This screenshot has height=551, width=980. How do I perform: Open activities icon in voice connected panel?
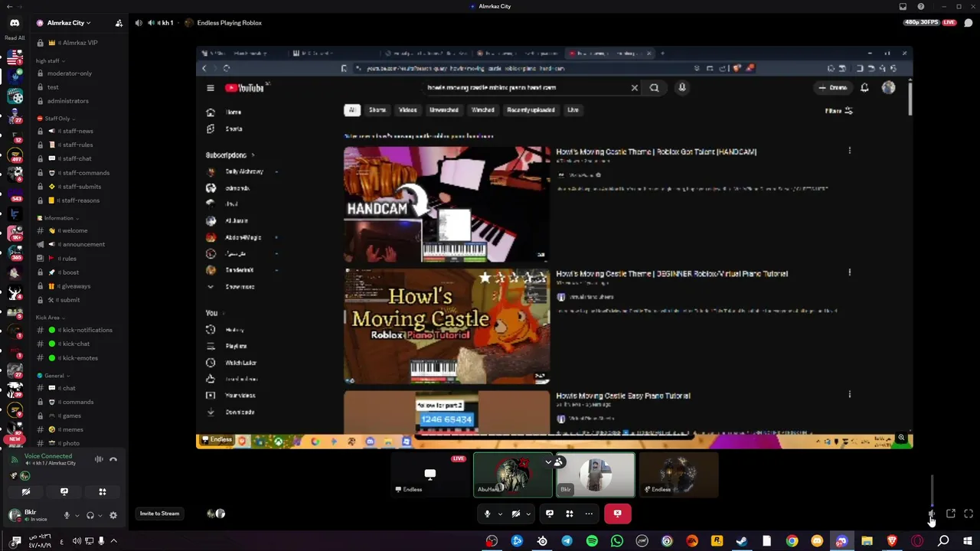point(103,492)
